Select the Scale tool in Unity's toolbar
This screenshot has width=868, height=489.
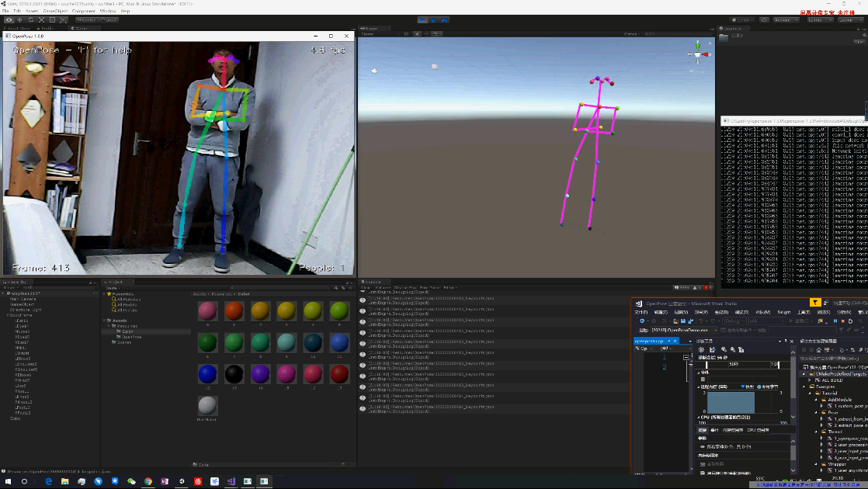click(42, 20)
